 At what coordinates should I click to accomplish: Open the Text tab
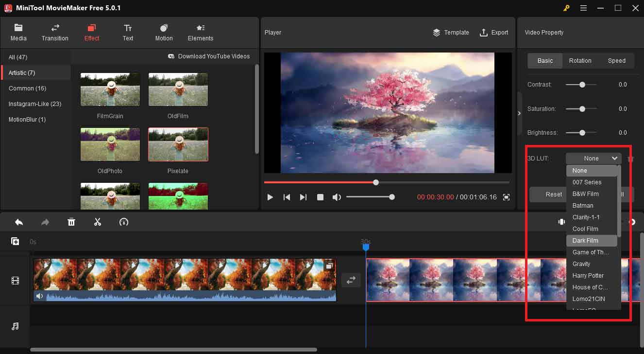(128, 32)
